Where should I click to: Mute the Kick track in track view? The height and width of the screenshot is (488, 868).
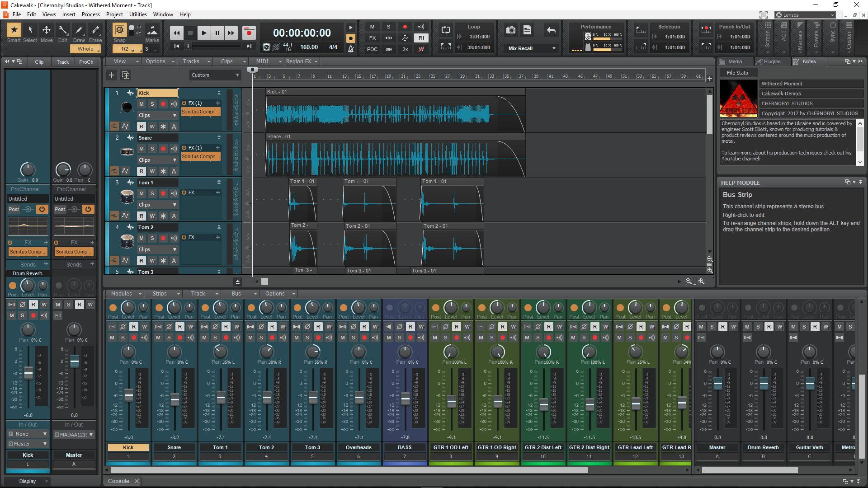pos(142,104)
